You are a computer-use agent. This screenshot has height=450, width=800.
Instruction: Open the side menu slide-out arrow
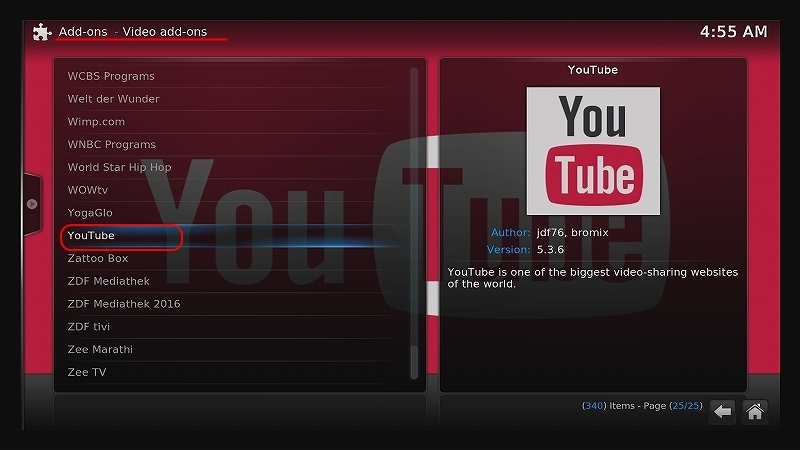pos(32,204)
